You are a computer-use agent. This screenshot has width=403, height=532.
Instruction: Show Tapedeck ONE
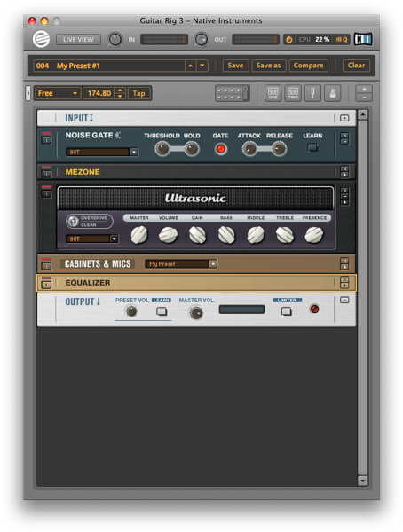click(273, 93)
